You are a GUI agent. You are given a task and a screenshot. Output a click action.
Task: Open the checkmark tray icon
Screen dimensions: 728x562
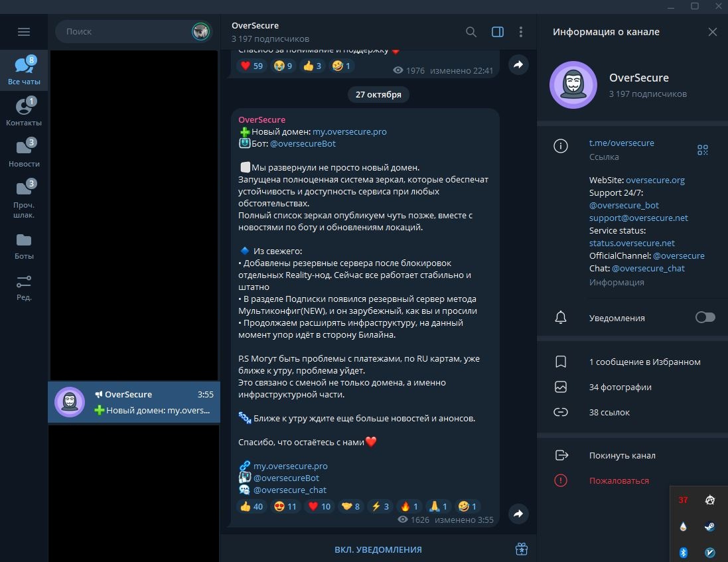pyautogui.click(x=709, y=552)
